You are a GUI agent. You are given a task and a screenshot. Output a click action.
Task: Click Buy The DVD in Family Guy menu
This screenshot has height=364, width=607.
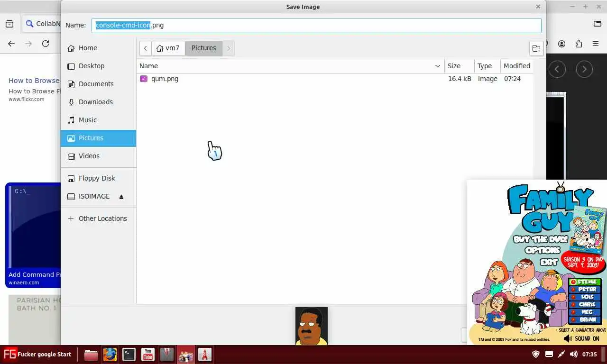tap(541, 239)
